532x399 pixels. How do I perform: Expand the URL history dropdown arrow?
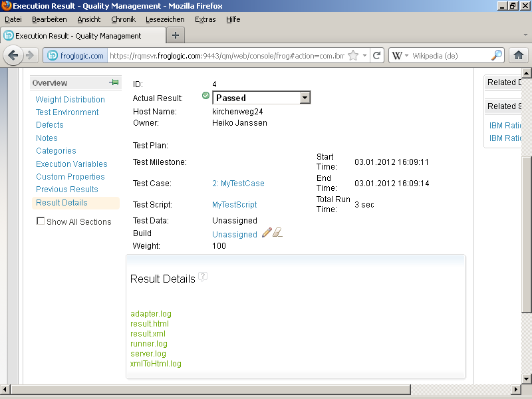click(x=364, y=56)
